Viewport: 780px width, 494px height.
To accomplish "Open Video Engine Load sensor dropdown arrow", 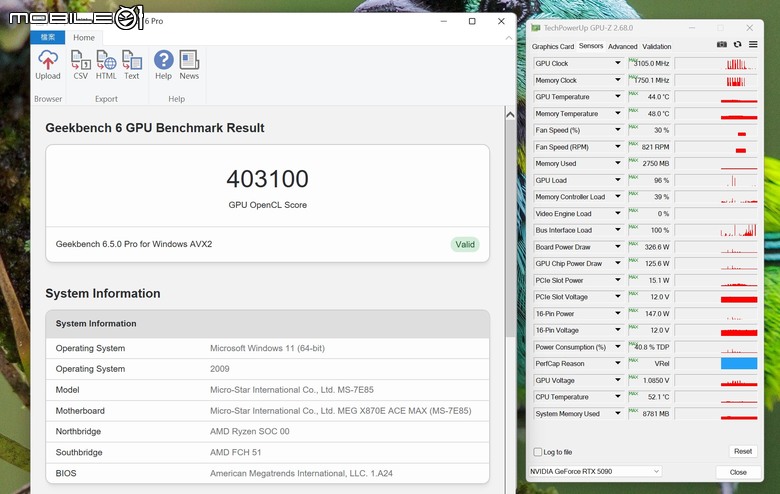I will 618,213.
